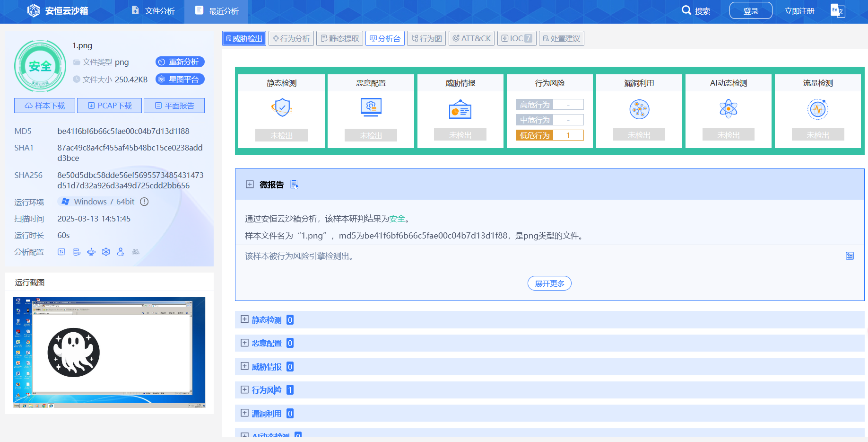
Task: Click the 样本下载 button
Action: pos(44,106)
